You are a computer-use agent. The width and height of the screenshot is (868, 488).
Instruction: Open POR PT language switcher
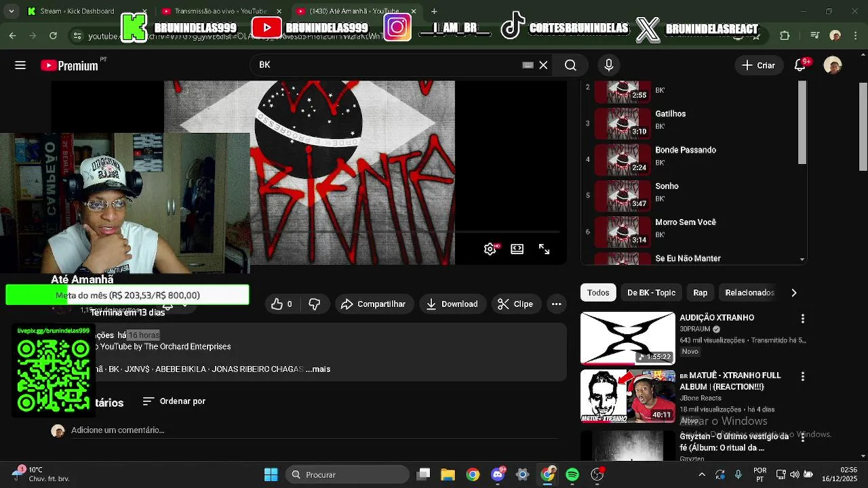[760, 474]
